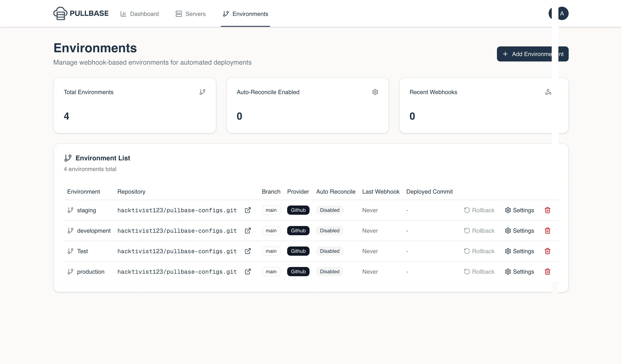Click the gear icon on Auto-Reconcile Enabled card
This screenshot has width=622, height=364.
point(375,92)
